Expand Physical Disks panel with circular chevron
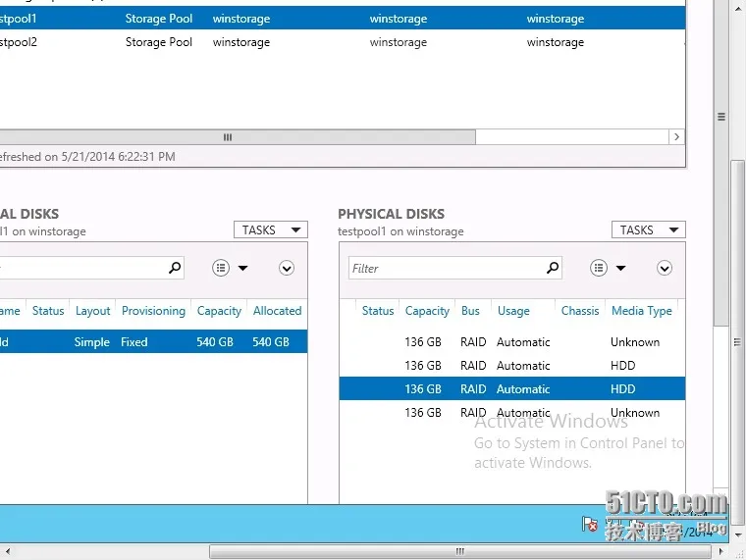746x560 pixels. click(665, 268)
